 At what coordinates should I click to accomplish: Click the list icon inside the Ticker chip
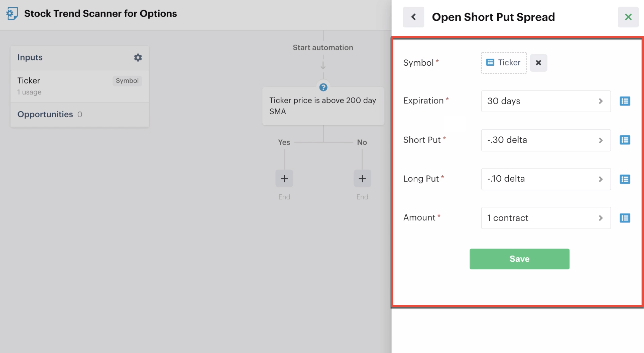pos(490,62)
